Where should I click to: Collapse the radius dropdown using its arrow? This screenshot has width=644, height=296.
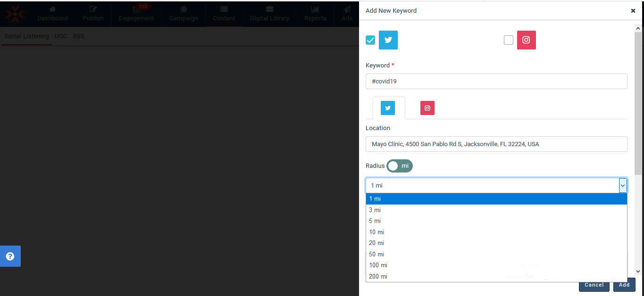tap(623, 186)
